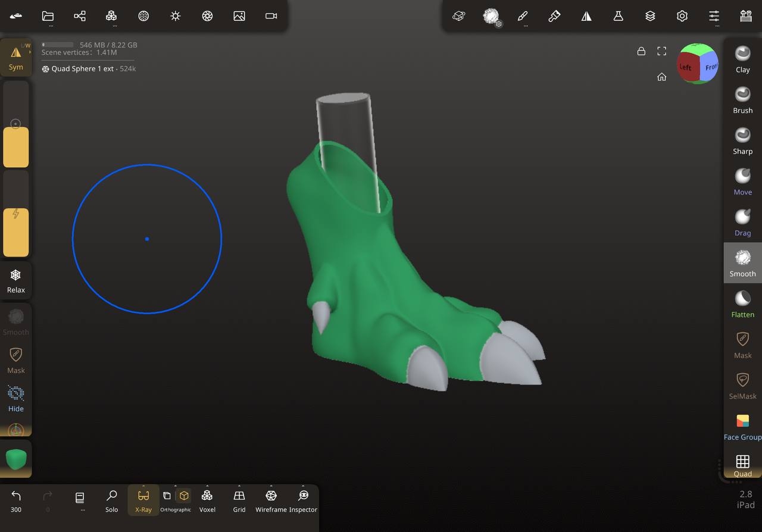
Task: Toggle Sym symmetry on left sidebar
Action: [x=16, y=58]
